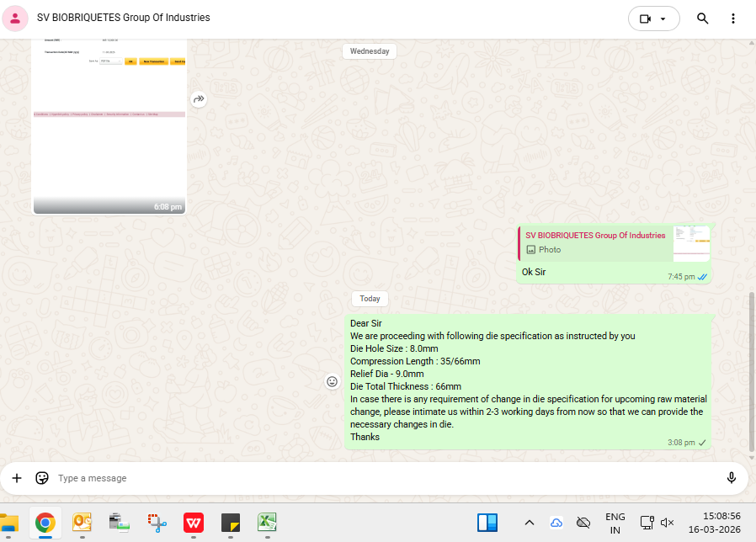Open the emoji and sticker picker
Image resolution: width=756 pixels, height=542 pixels.
click(41, 478)
